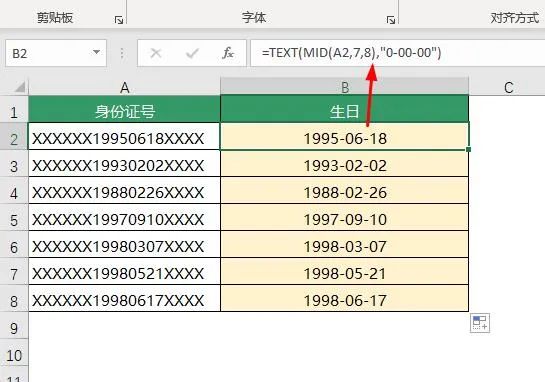Open the Auto Fill Options button
Screen dimensions: 545x382
point(480,323)
